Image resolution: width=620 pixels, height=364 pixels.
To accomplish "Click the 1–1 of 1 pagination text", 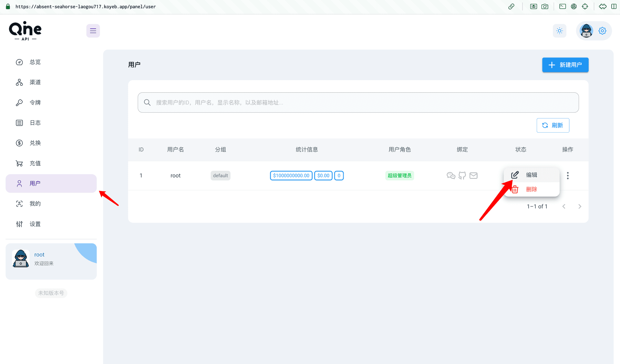I will (537, 207).
